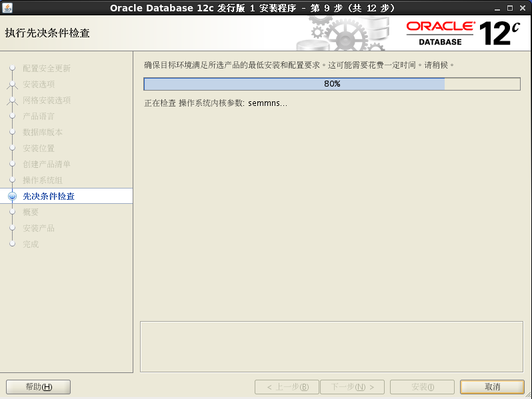The image size is (532, 399).
Task: Click the 80% progress bar
Action: (332, 84)
